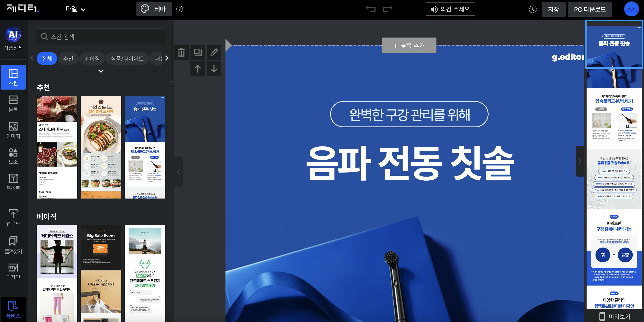The height and width of the screenshot is (322, 644).
Task: Click the 저장 save button
Action: point(553,9)
